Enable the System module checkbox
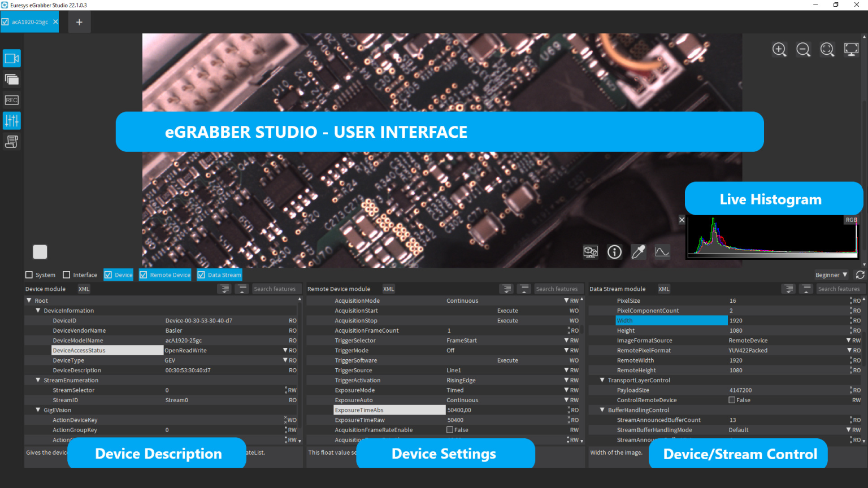 click(x=29, y=275)
